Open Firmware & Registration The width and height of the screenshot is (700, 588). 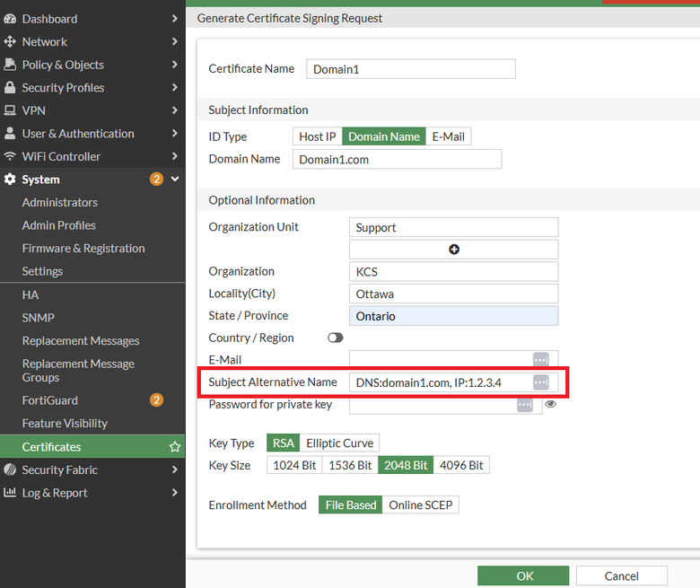coord(83,249)
